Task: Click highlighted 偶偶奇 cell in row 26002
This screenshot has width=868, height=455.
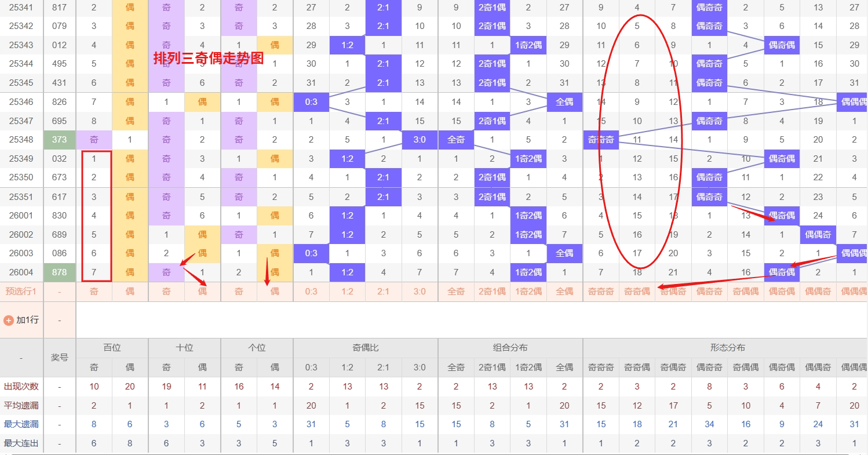Action: (x=818, y=235)
